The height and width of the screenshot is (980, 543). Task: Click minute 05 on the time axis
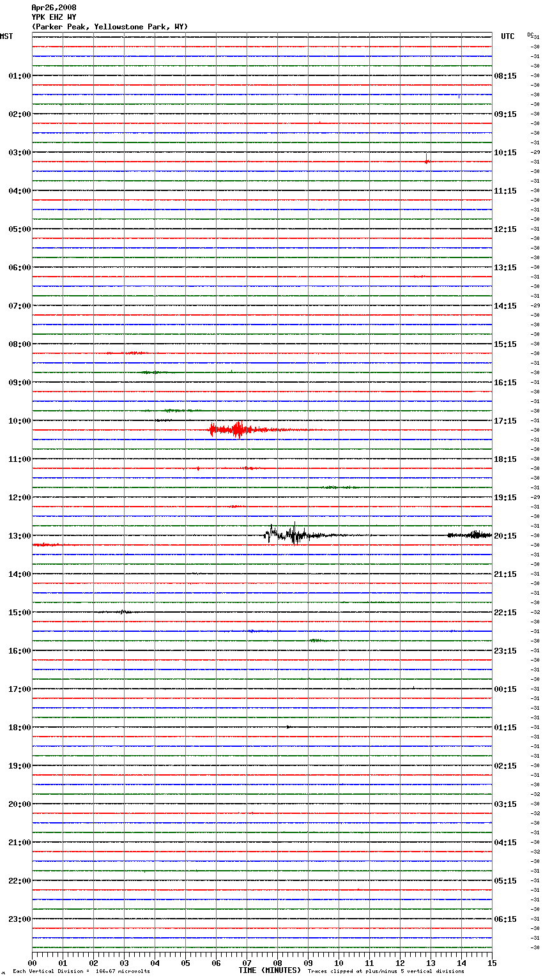point(185,963)
